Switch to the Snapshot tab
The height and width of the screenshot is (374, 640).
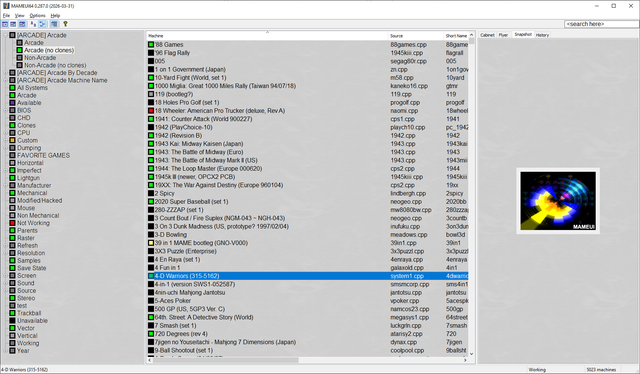tap(523, 35)
